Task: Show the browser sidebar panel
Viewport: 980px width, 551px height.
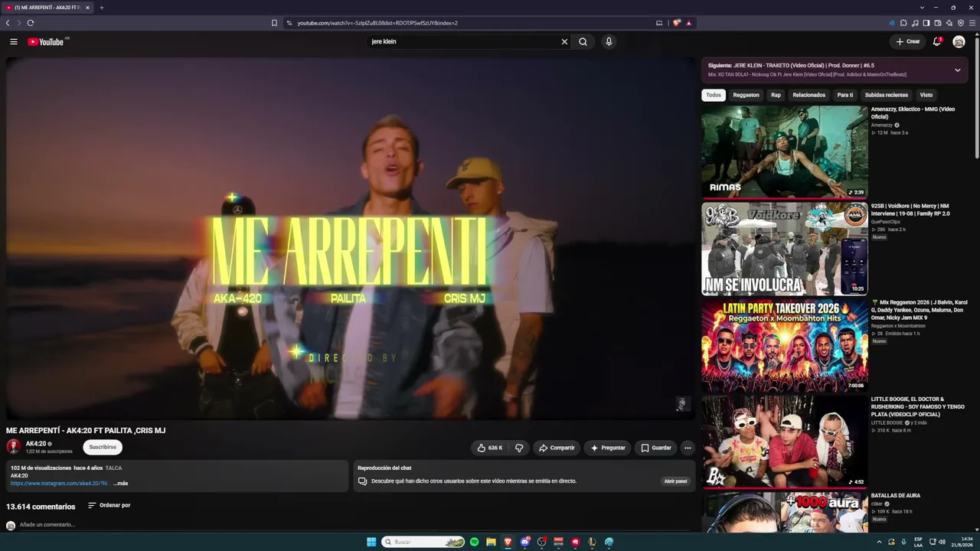Action: pyautogui.click(x=926, y=23)
